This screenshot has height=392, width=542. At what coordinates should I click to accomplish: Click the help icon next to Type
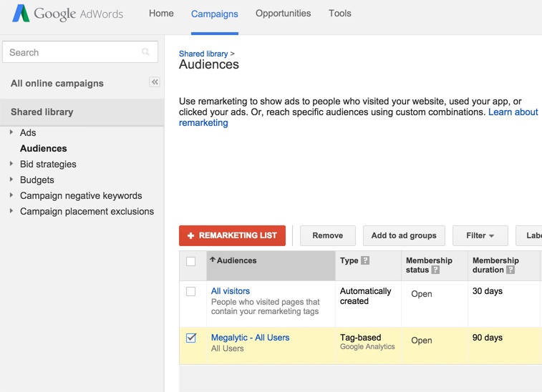pos(365,261)
